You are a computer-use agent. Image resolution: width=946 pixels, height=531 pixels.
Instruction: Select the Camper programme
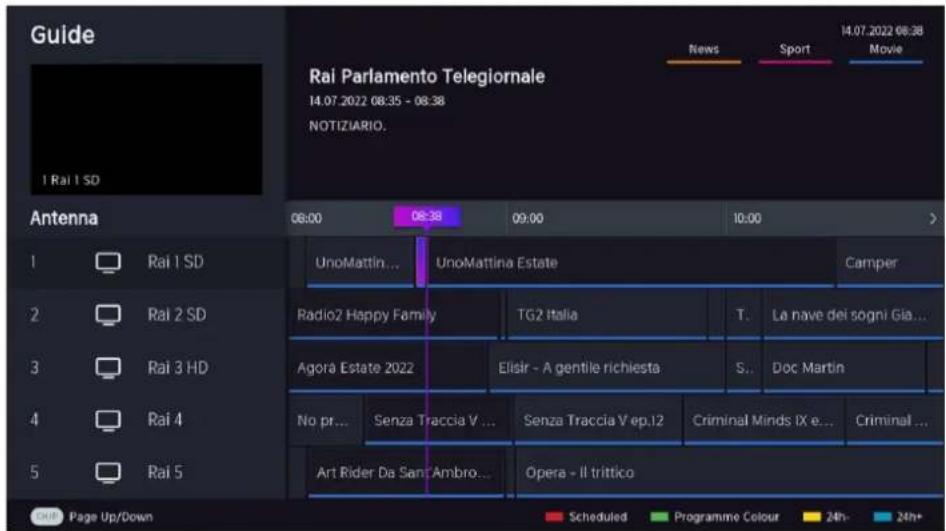tap(890, 262)
